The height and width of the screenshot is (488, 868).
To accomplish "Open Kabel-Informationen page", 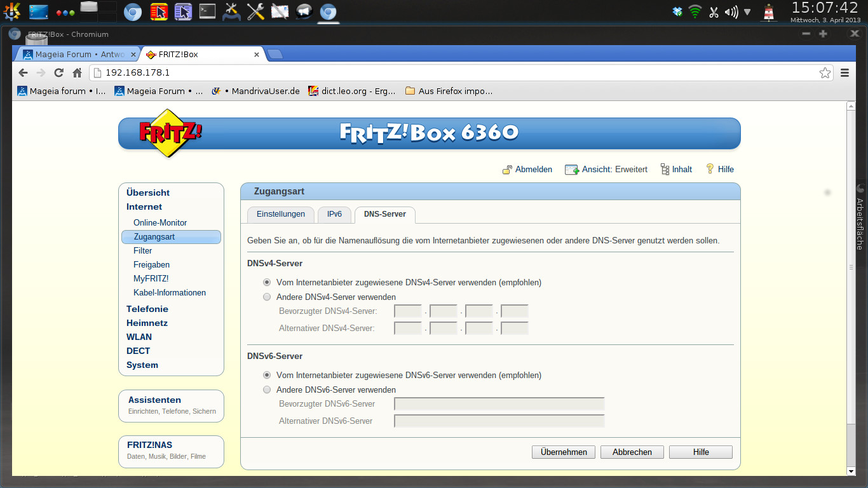I will pyautogui.click(x=170, y=292).
